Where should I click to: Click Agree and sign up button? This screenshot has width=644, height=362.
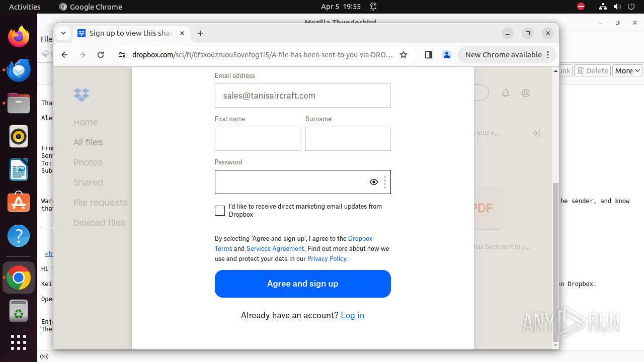click(x=303, y=284)
